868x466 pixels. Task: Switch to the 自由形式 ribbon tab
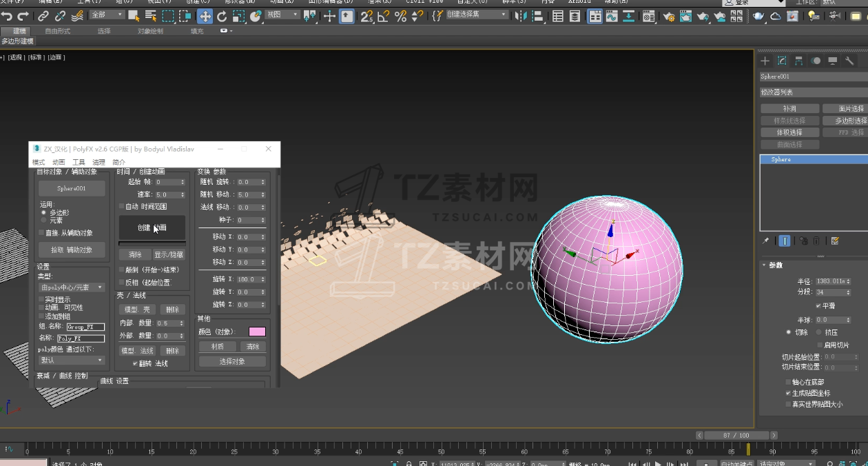pyautogui.click(x=57, y=31)
